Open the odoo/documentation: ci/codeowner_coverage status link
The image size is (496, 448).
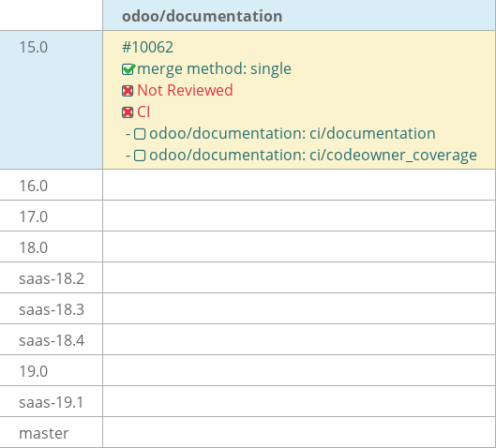coord(313,156)
